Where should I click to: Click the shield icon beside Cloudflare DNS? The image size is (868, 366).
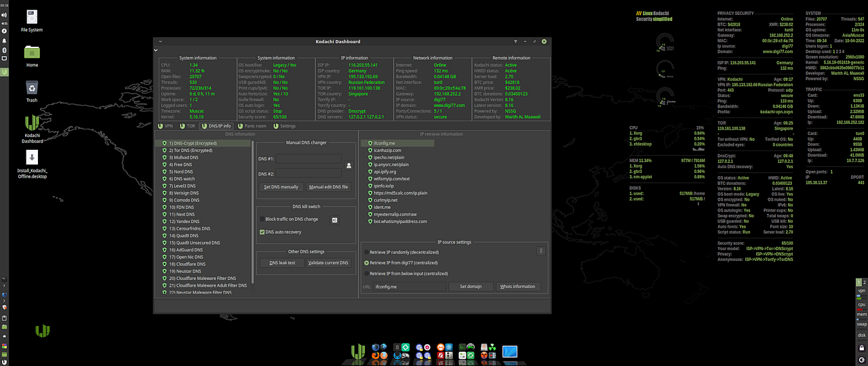[x=164, y=264]
